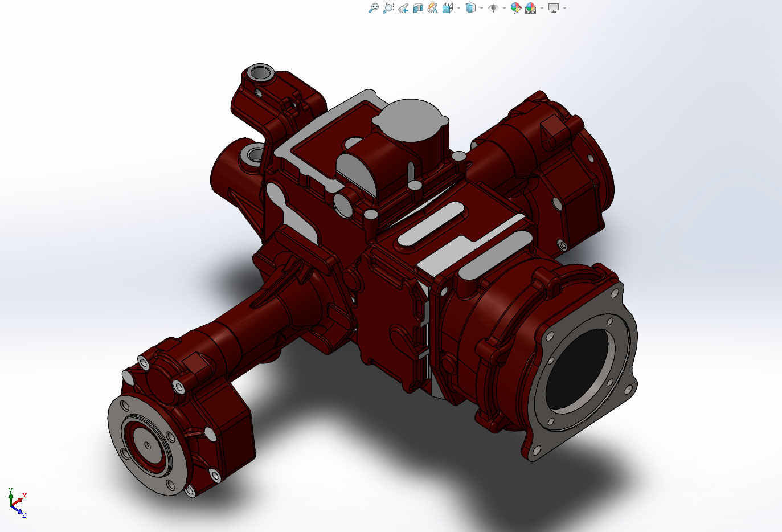
Task: Click the View Settings monitor icon
Action: point(554,8)
